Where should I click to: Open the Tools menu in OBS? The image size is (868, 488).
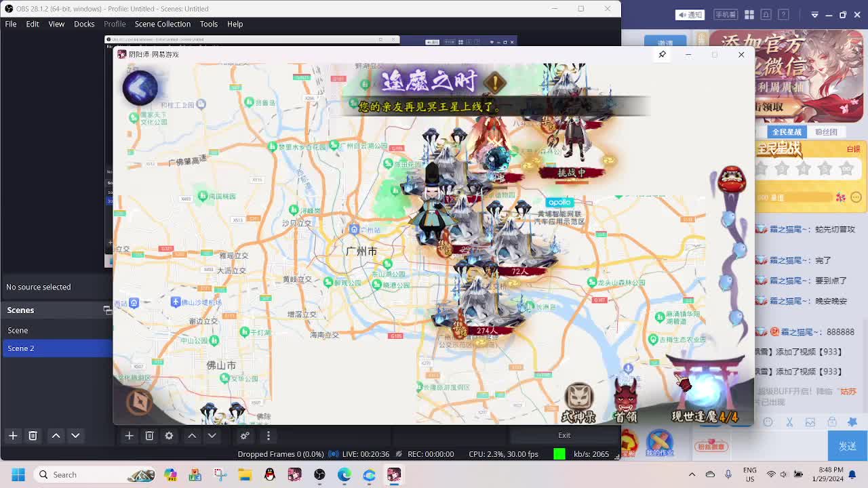(209, 24)
